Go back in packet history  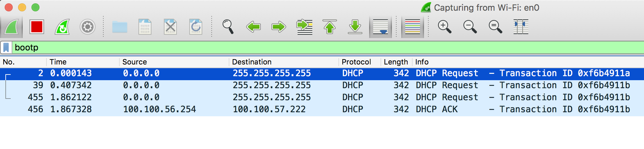pyautogui.click(x=253, y=27)
